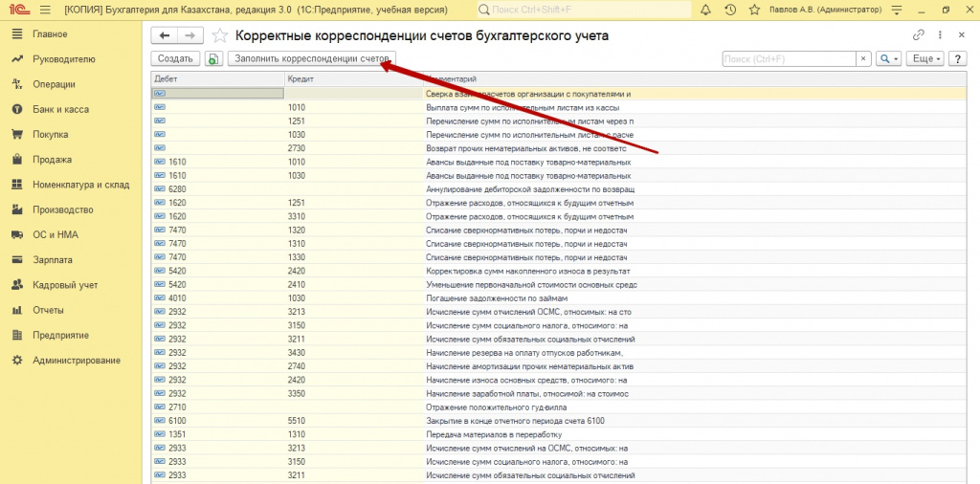Open the search magnifier dropdown
The image size is (980, 484).
click(888, 58)
